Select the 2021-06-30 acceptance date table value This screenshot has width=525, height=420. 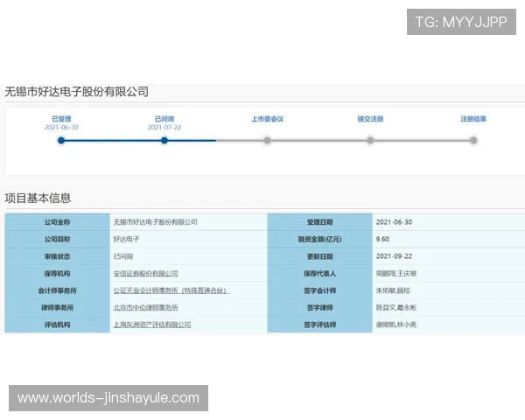point(394,222)
